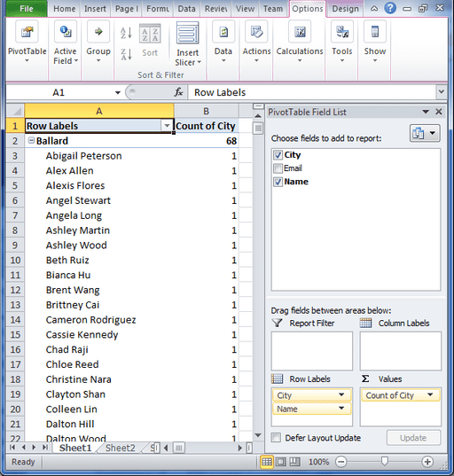
Task: Open Excel Help question mark icon
Action: coord(390,8)
